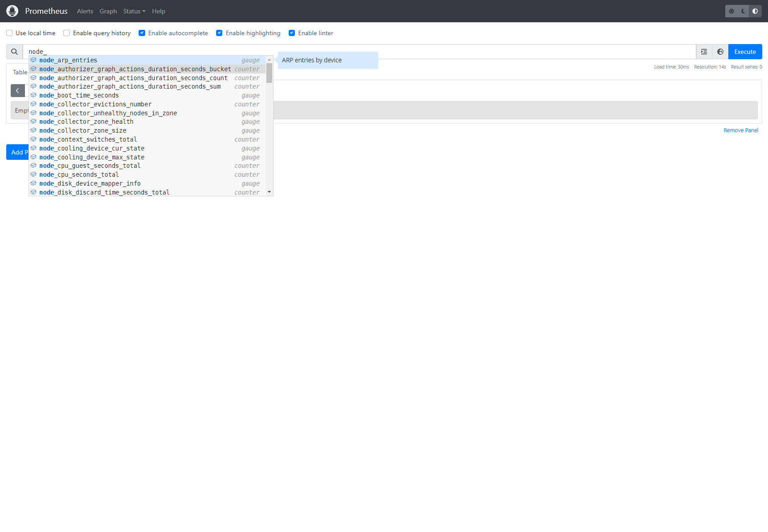This screenshot has height=532, width=768.
Task: Open the Alerts page
Action: point(85,11)
